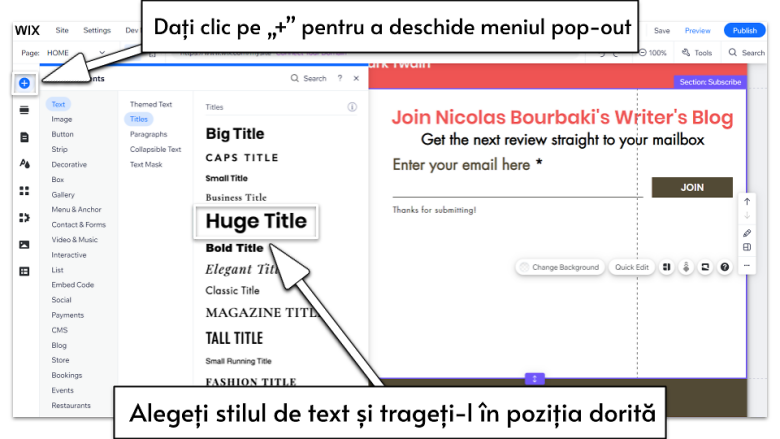780x439 pixels.
Task: Click the section help question mark icon
Action: (725, 267)
